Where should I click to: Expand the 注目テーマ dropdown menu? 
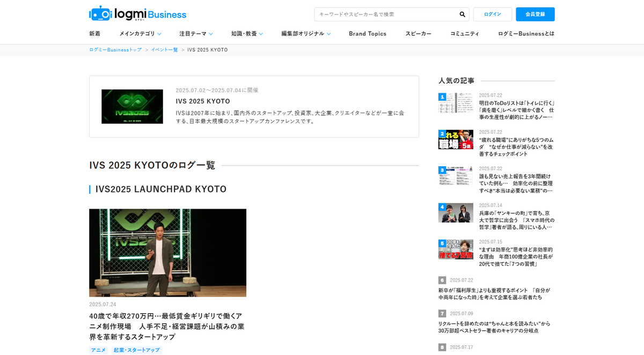coord(196,34)
